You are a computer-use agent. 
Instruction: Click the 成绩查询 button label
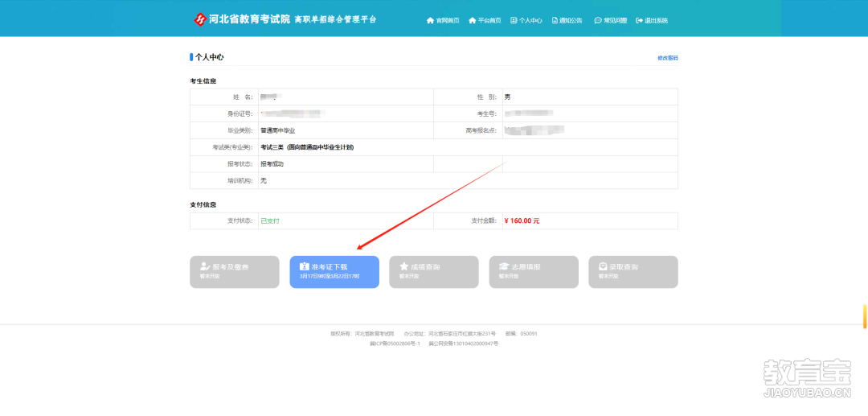coord(425,267)
